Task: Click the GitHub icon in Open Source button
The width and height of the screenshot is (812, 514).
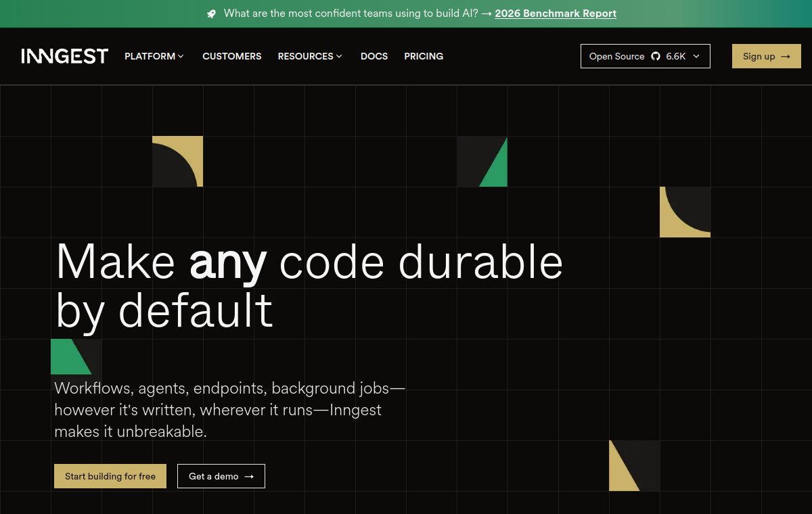Action: [x=655, y=56]
